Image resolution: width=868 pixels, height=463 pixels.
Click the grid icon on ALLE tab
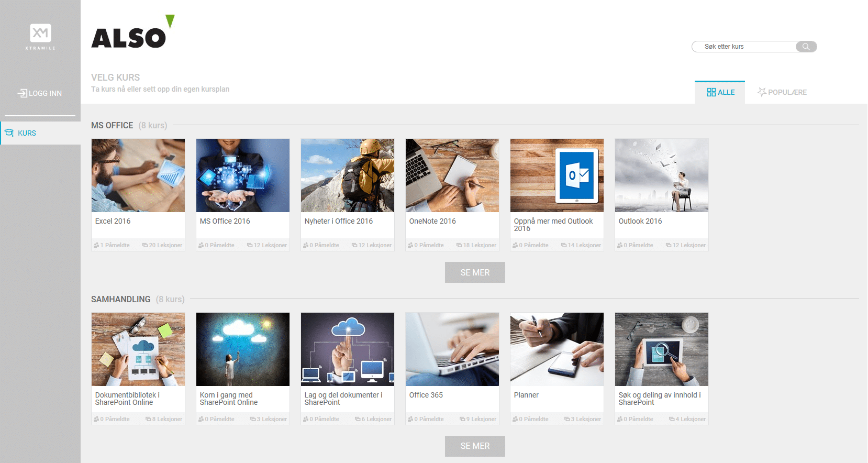click(x=711, y=92)
